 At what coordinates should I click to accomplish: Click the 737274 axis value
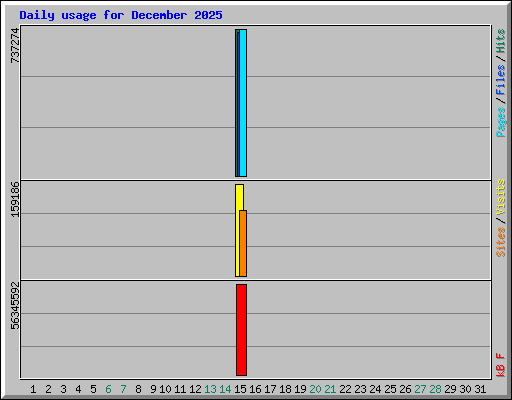[15, 46]
